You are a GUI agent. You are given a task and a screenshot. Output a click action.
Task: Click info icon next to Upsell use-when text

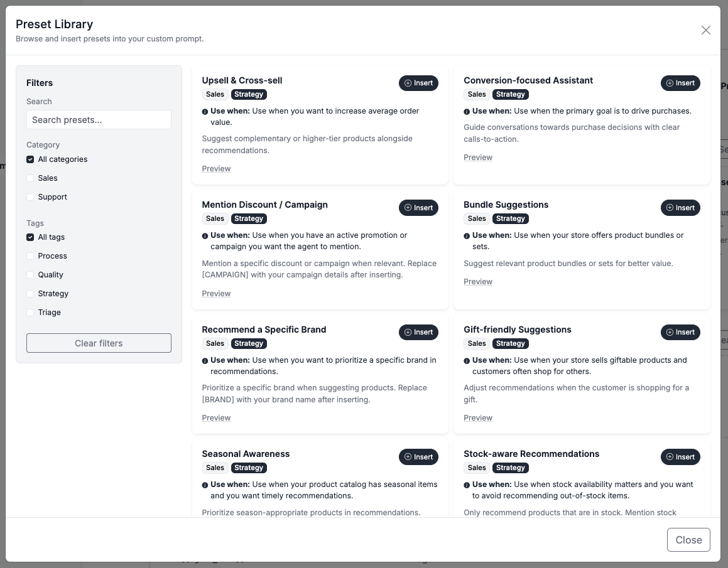[x=205, y=111]
